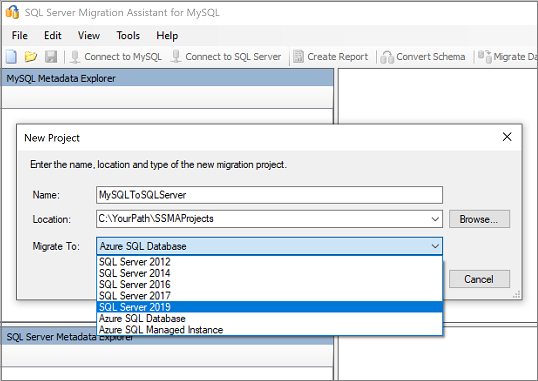The height and width of the screenshot is (381, 538).
Task: Select Azure SQL Database list option
Action: [269, 319]
